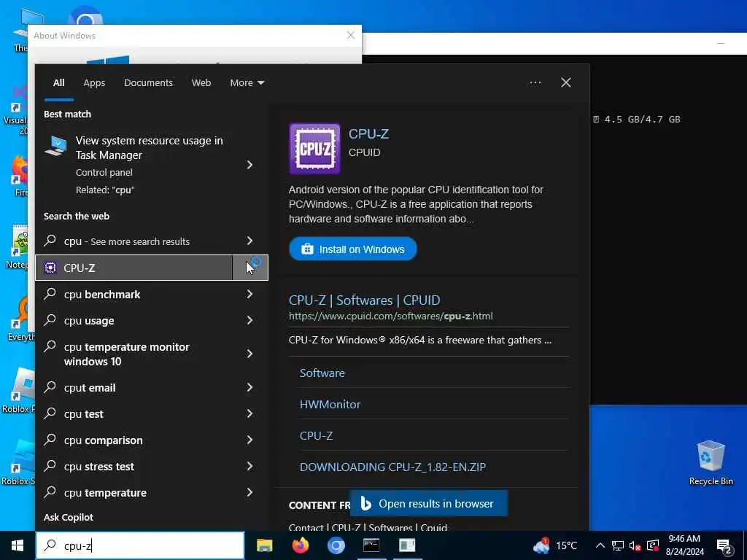This screenshot has height=560, width=747.
Task: Open the Windows Start menu
Action: [x=18, y=545]
